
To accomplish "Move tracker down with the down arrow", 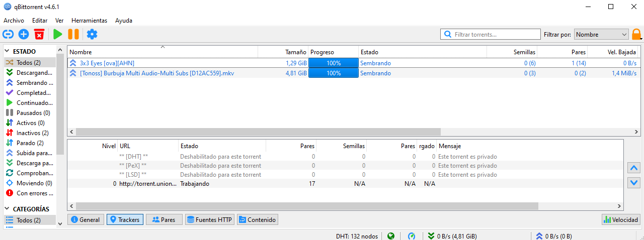I will [x=634, y=183].
